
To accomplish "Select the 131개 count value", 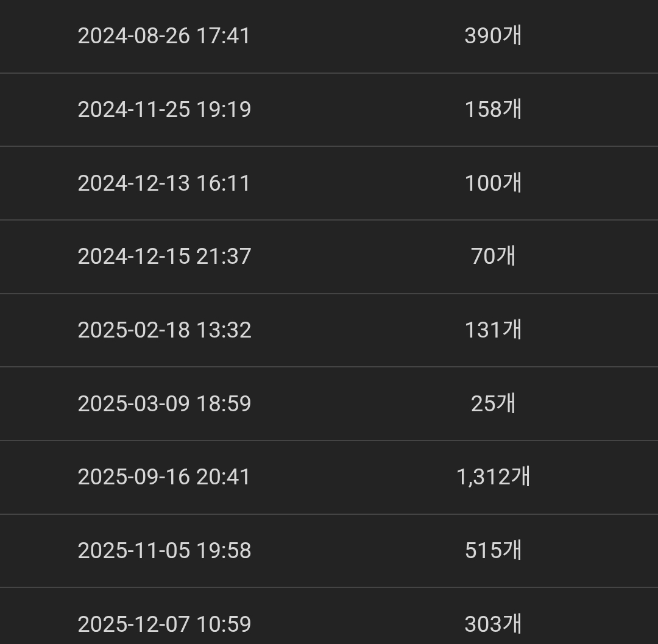I will (x=493, y=330).
